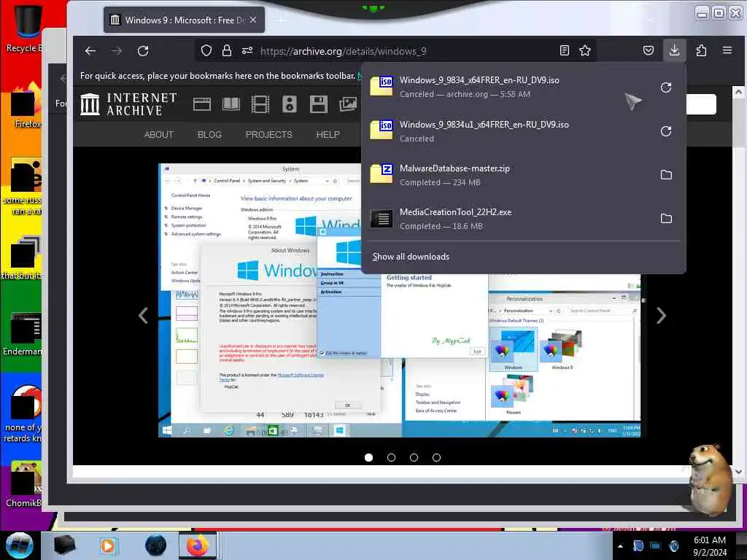
Task: Save page to Pocket
Action: pyautogui.click(x=649, y=51)
